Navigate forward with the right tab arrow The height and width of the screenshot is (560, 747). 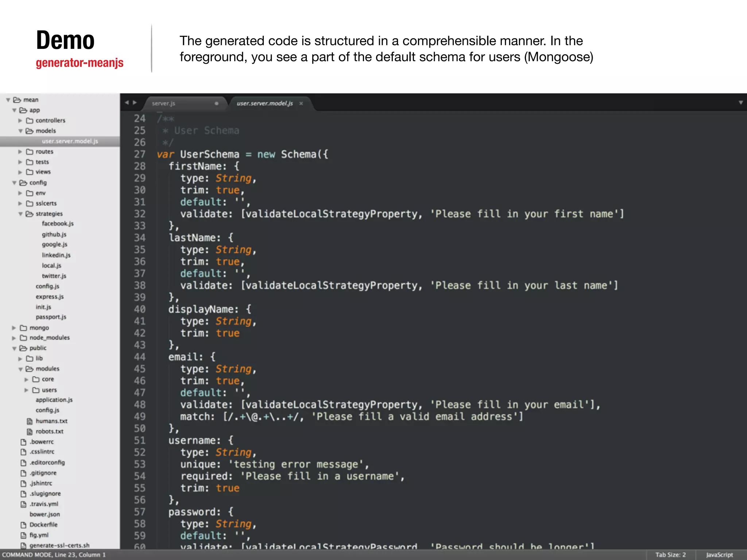tap(135, 103)
